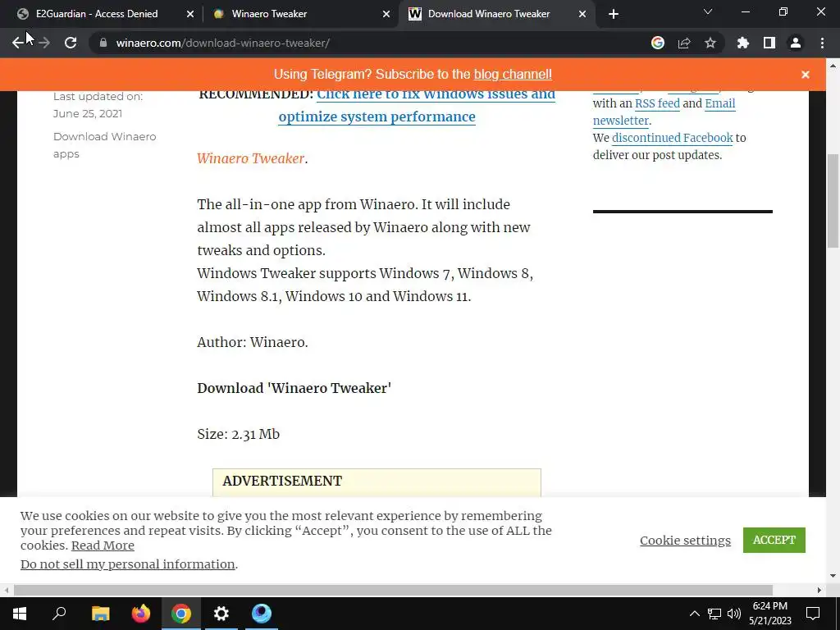
Task: Open Cookie settings
Action: [685, 540]
